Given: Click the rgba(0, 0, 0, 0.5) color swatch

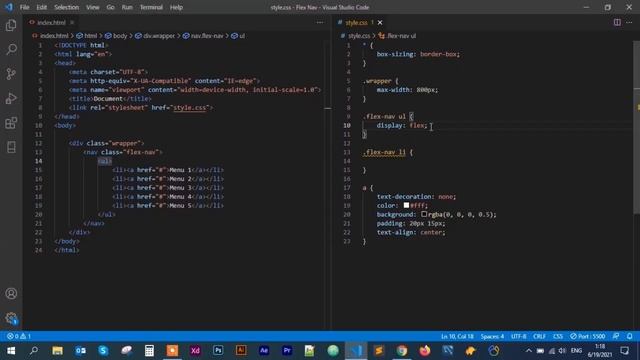Looking at the screenshot, I should coord(424,214).
